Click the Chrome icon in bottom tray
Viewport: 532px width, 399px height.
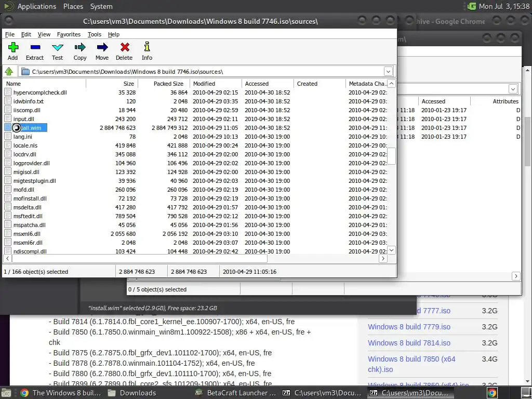click(x=493, y=393)
